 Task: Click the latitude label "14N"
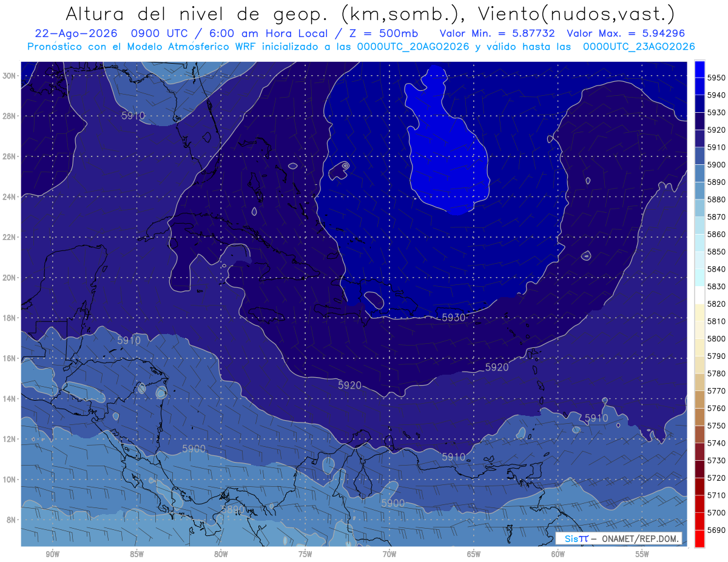tap(9, 398)
